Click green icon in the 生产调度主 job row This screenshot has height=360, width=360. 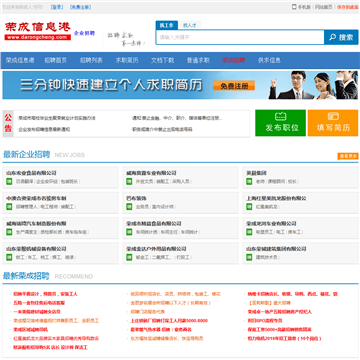pyautogui.click(x=9, y=232)
